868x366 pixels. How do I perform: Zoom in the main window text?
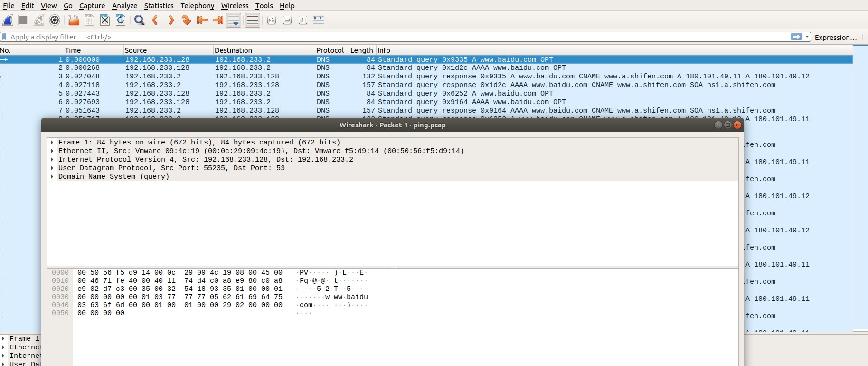(x=272, y=20)
